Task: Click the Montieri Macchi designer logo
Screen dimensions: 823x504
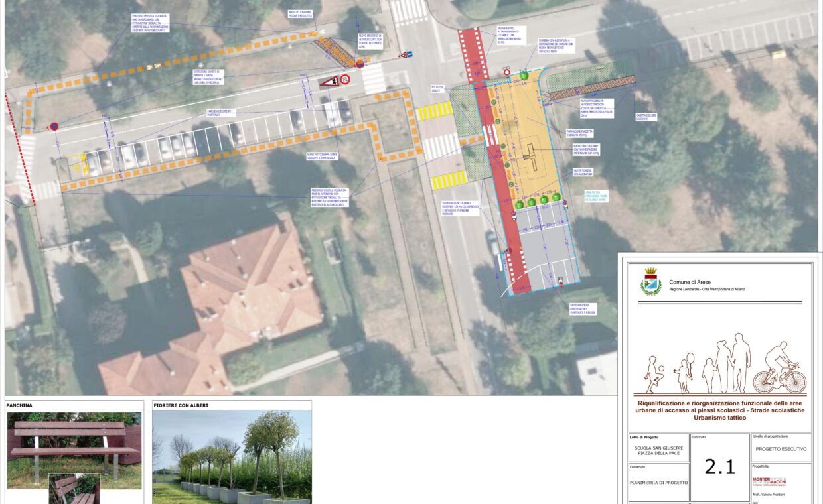Action: click(769, 481)
